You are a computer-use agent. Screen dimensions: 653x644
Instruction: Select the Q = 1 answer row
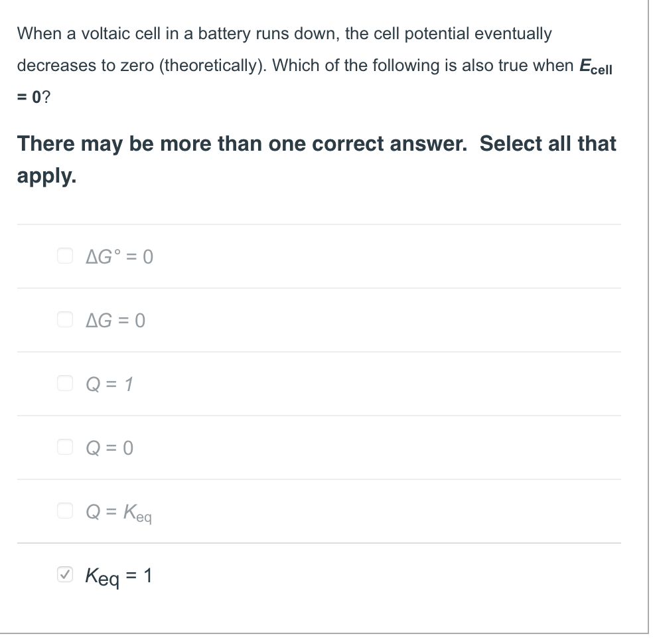319,383
